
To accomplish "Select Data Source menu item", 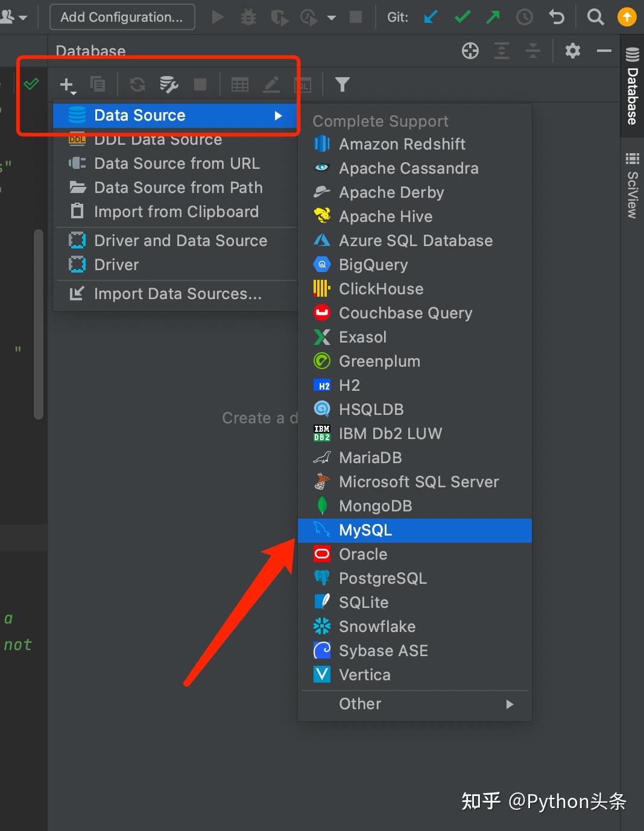I will (x=175, y=115).
